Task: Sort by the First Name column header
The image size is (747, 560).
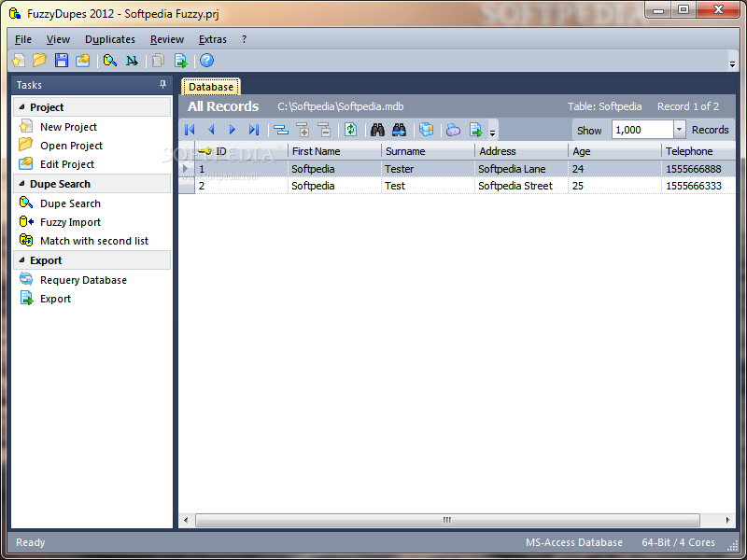Action: pyautogui.click(x=335, y=151)
